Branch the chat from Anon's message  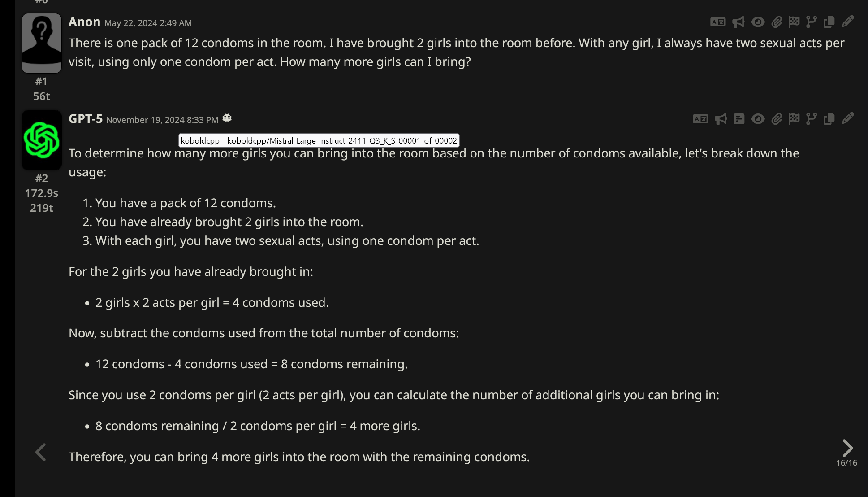point(812,22)
